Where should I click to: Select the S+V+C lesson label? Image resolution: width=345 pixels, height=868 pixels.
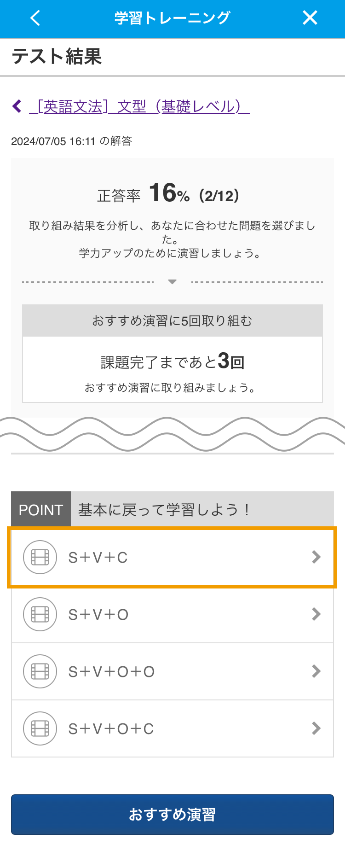pyautogui.click(x=98, y=558)
